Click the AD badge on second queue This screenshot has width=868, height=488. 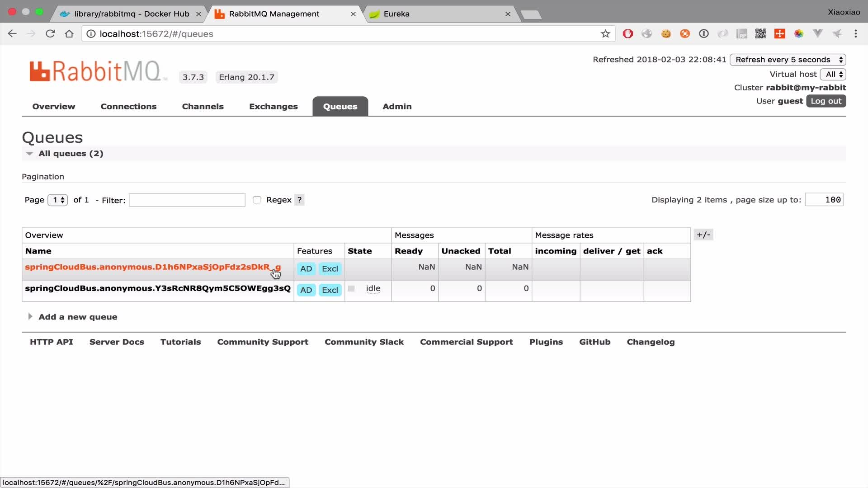point(307,290)
